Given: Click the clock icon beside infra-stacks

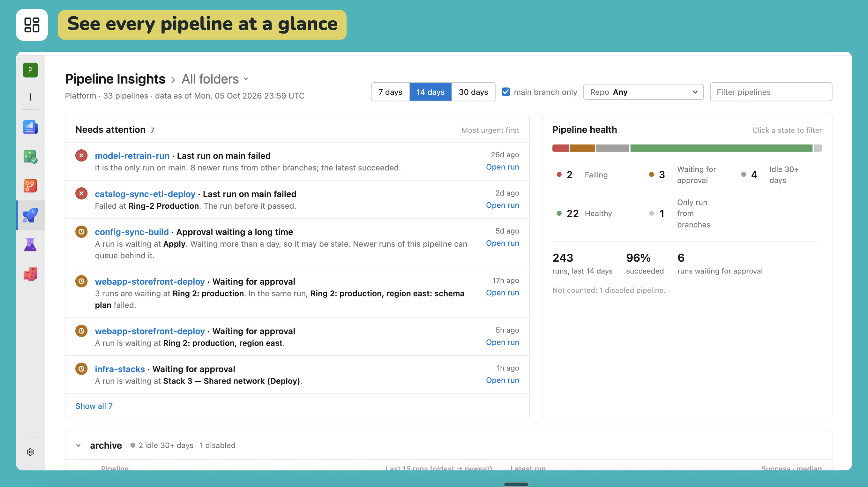Looking at the screenshot, I should click(81, 369).
